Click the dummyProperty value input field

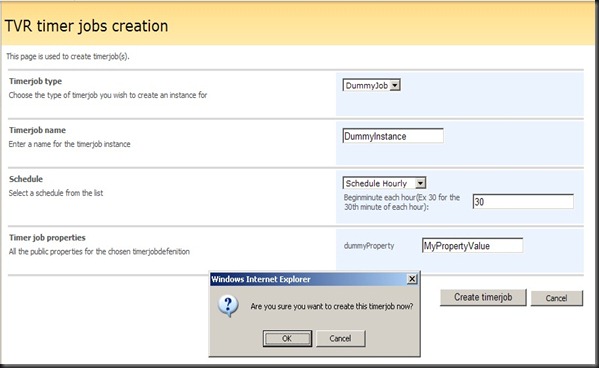(x=472, y=246)
